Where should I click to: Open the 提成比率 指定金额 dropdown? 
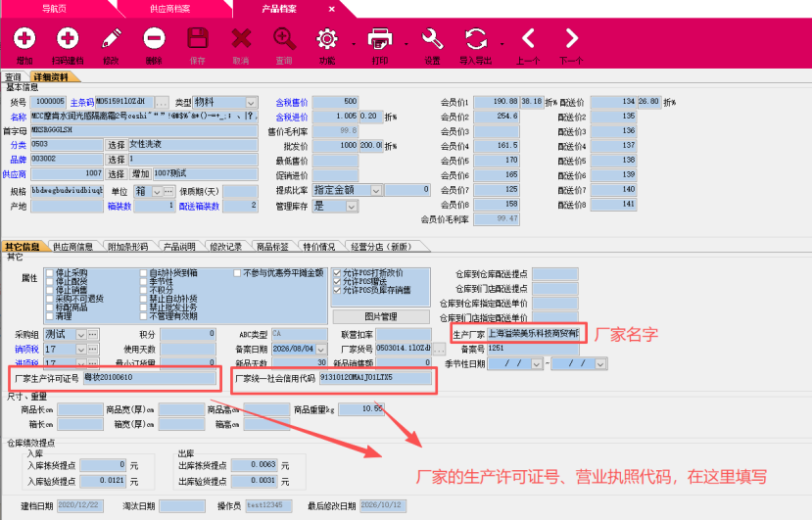coord(376,191)
